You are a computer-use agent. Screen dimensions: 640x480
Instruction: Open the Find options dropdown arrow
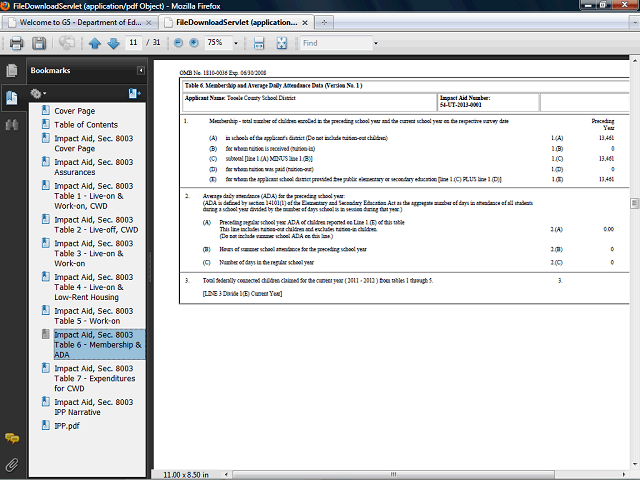375,43
